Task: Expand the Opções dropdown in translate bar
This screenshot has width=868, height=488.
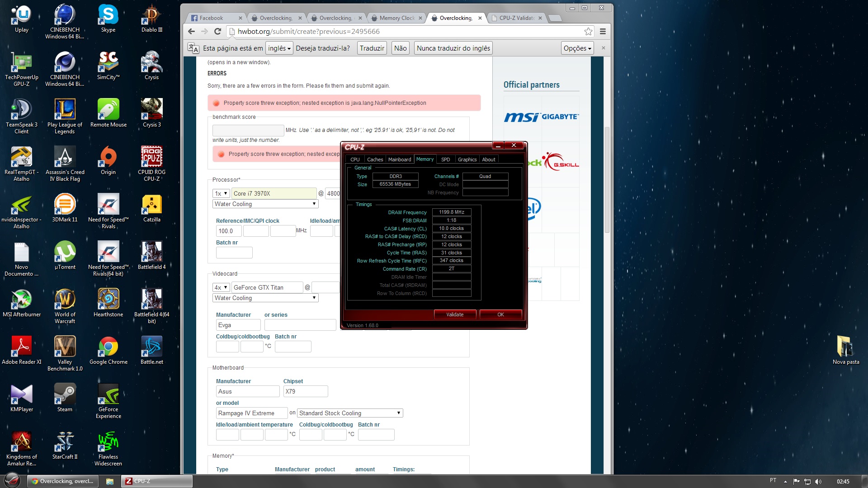Action: coord(577,48)
